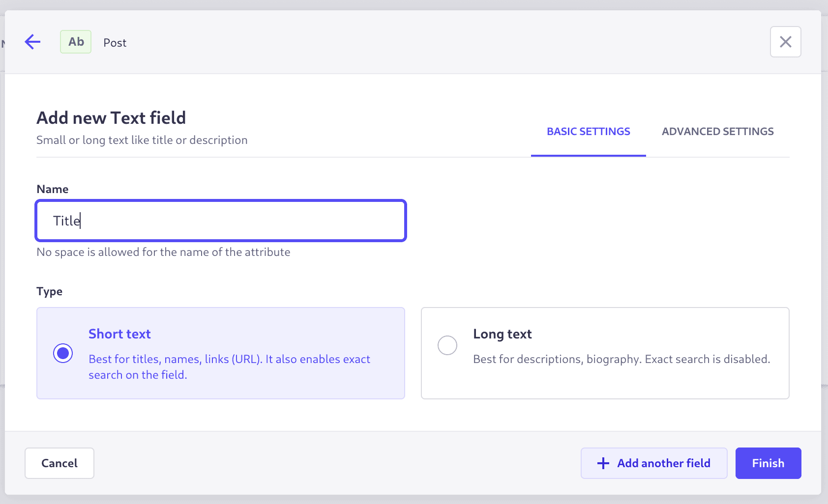Click the Long text description about biography
Viewport: 828px width, 504px height.
621,359
